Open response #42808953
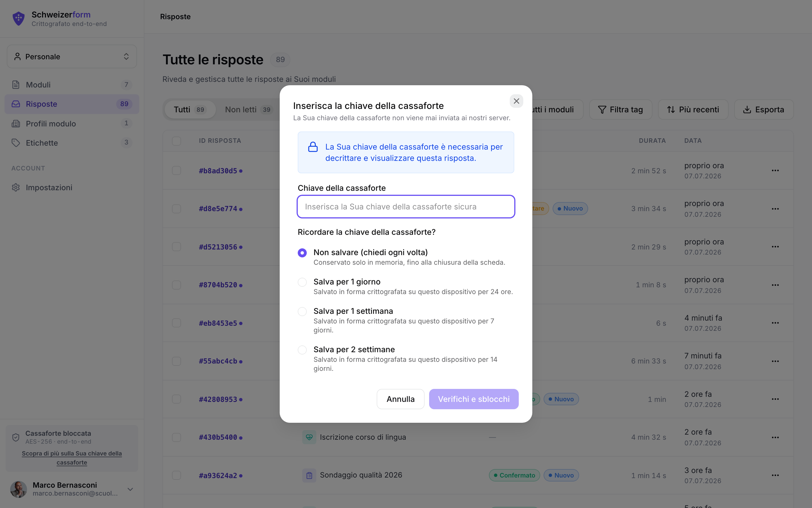 (x=218, y=399)
